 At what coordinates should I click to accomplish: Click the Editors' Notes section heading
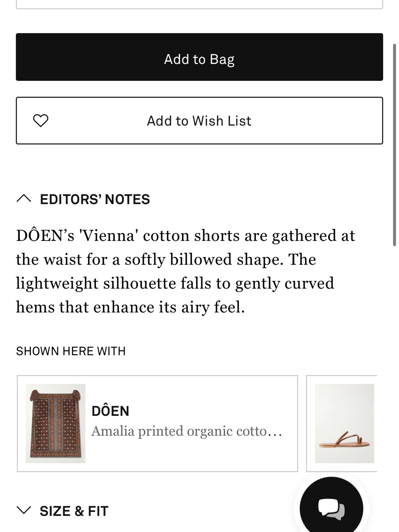[95, 199]
